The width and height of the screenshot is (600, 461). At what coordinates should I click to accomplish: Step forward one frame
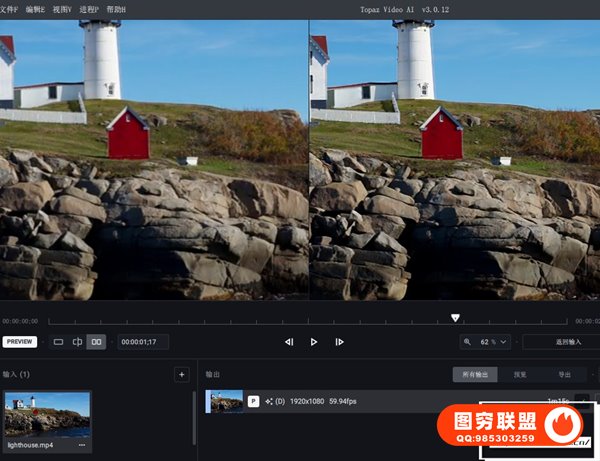[x=339, y=342]
